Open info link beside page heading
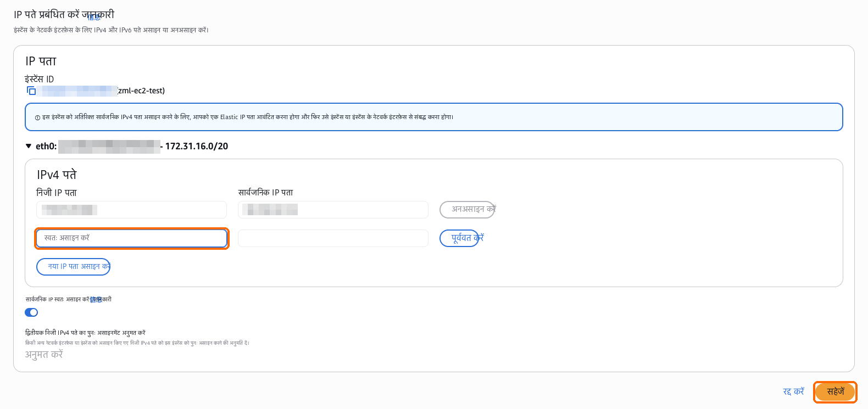868x409 pixels. (94, 17)
